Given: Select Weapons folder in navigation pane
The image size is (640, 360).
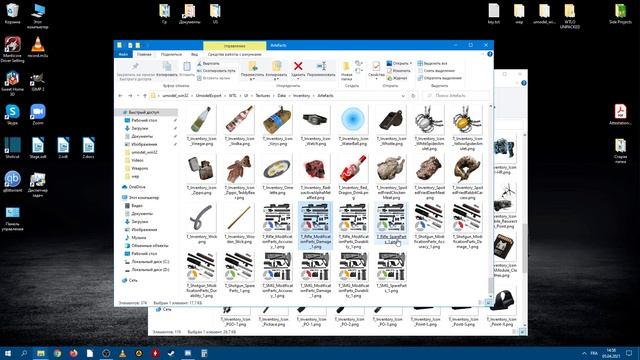Looking at the screenshot, I should pos(140,168).
